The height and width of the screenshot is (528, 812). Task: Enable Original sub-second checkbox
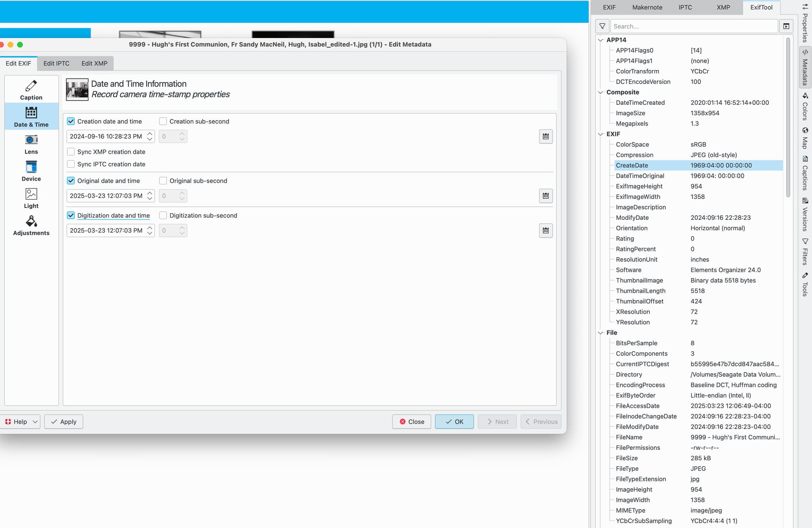point(163,181)
